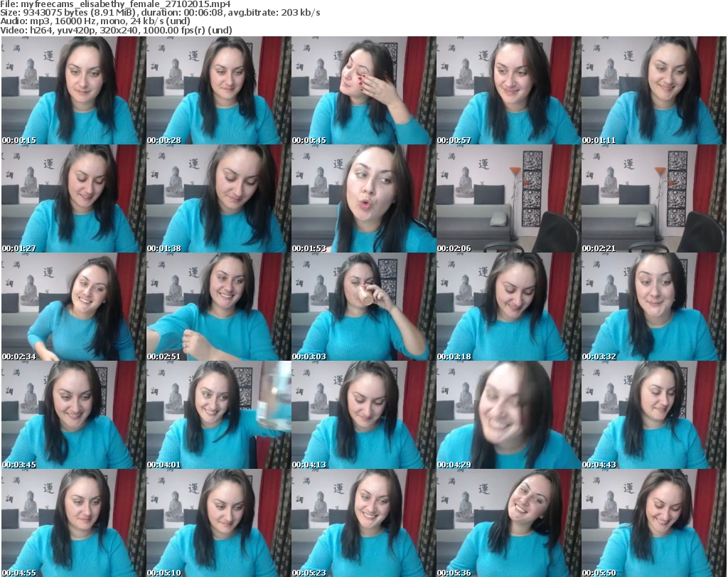Open the blurred frame at 00:04:29

click(508, 415)
